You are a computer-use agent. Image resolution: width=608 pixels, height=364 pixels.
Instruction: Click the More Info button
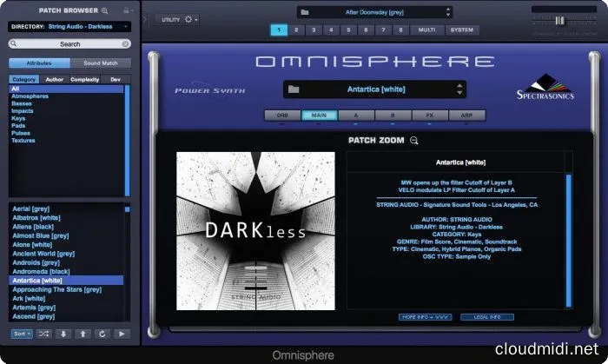[425, 317]
